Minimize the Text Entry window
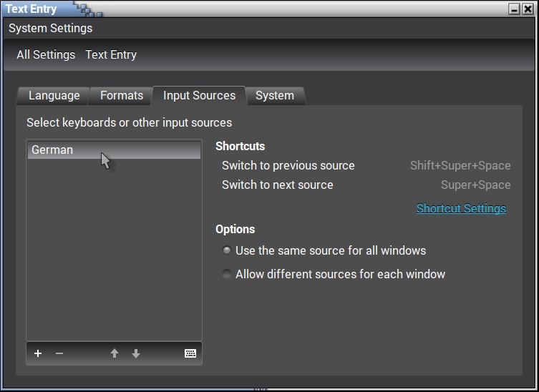 point(514,9)
